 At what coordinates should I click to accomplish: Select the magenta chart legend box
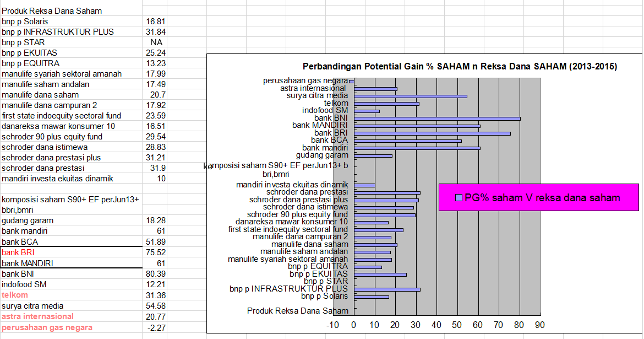point(538,197)
